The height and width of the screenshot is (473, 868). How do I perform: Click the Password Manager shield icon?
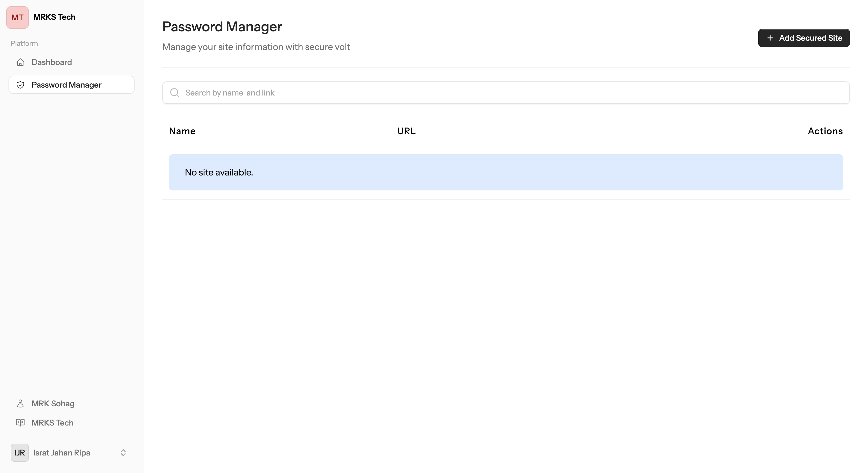point(20,85)
